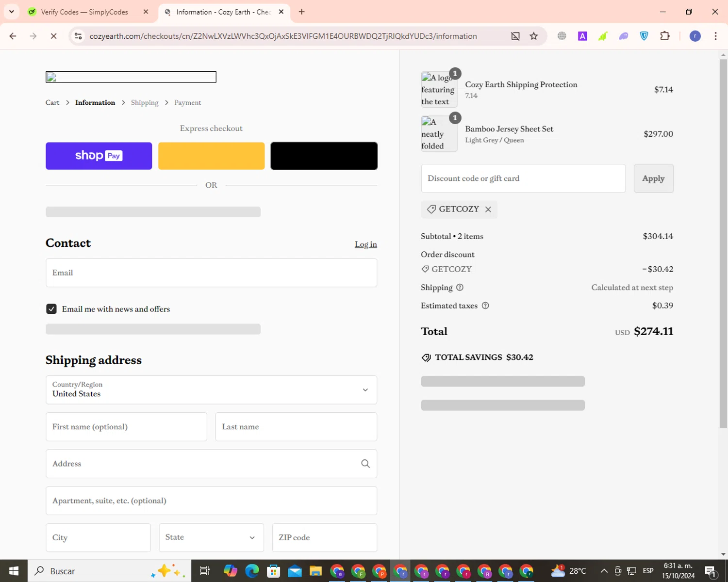Viewport: 728px width, 582px height.
Task: Focus the Email input field
Action: [x=211, y=273]
